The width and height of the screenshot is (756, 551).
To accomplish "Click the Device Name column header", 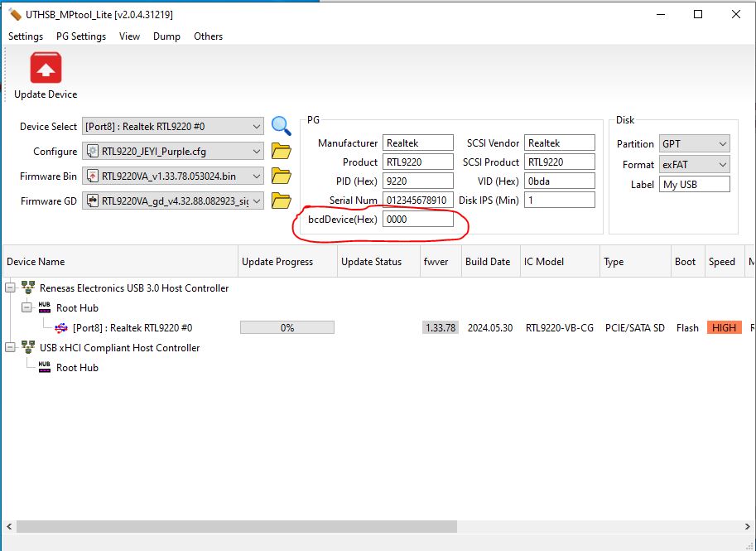I will pos(120,262).
